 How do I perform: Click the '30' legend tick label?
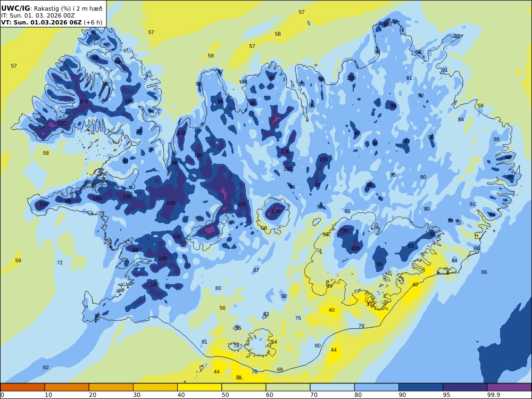click(x=137, y=395)
